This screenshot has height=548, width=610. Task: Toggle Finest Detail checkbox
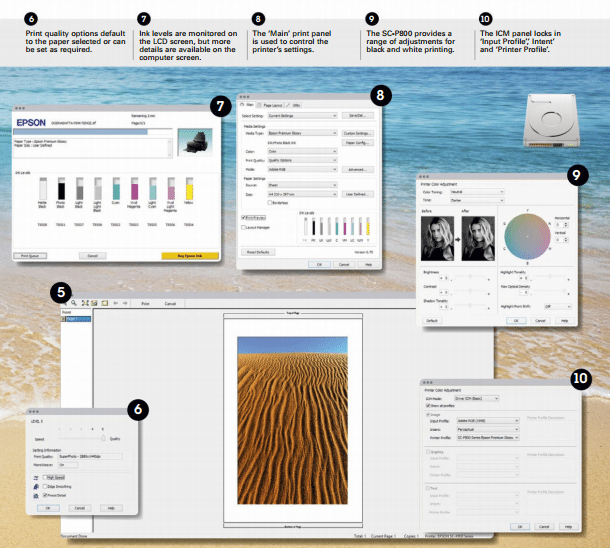click(45, 495)
